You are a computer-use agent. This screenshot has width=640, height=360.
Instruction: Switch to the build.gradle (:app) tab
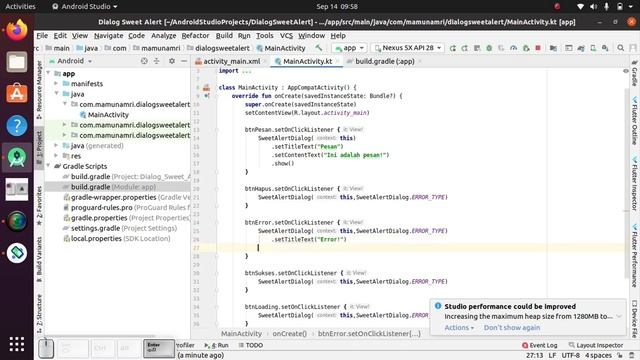[x=384, y=61]
